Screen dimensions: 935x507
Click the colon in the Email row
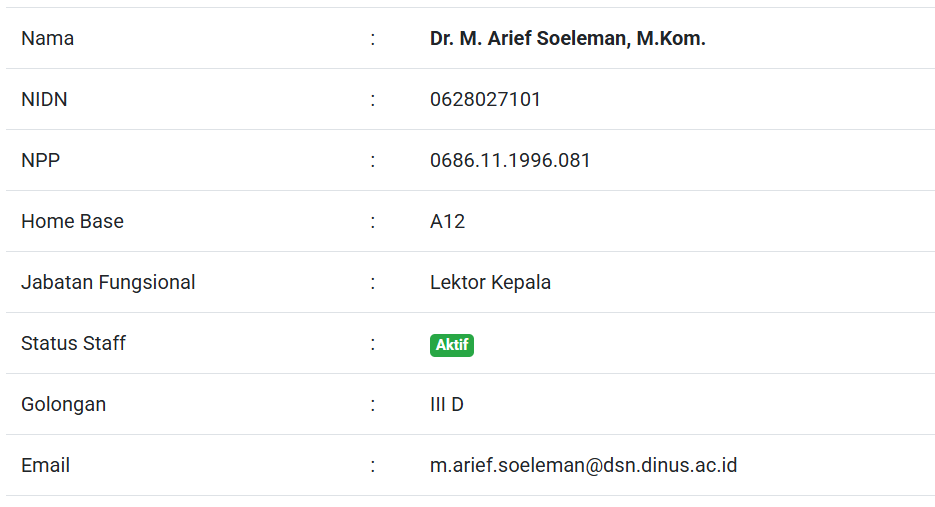(x=372, y=466)
